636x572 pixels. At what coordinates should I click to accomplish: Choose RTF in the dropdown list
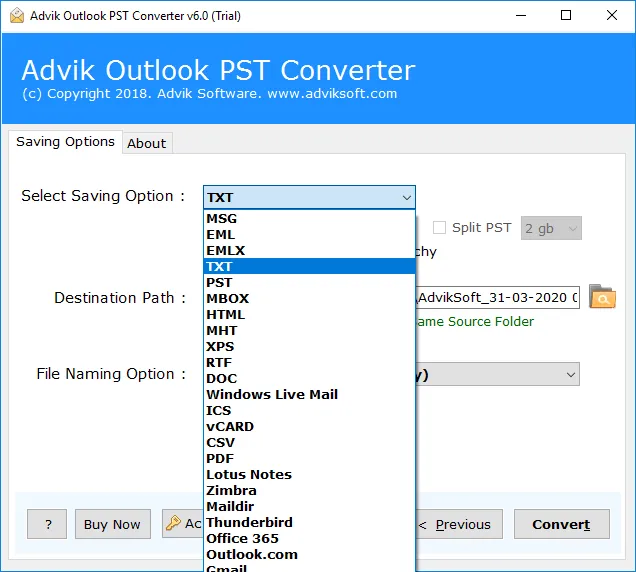tap(309, 362)
